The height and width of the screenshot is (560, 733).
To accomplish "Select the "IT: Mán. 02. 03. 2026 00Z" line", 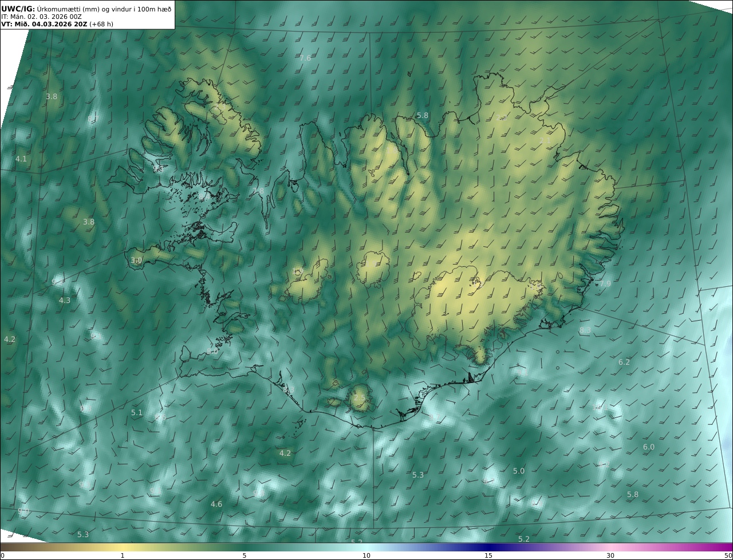I will (41, 17).
